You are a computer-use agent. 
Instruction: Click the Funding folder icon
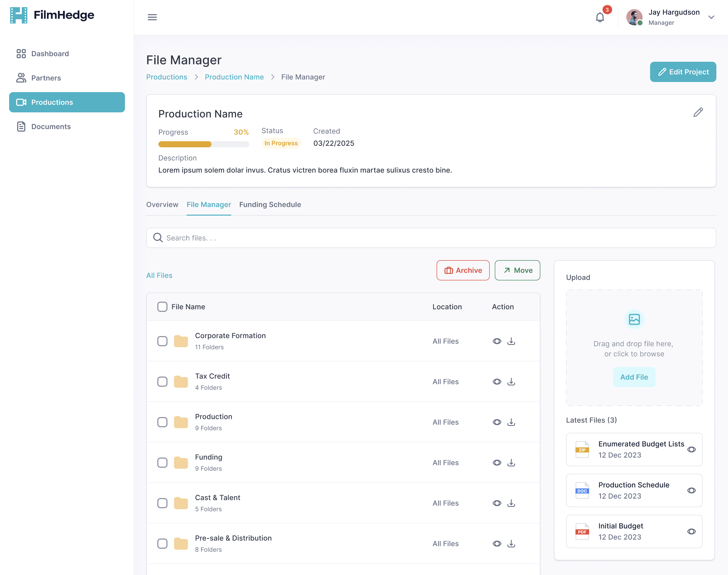point(181,463)
